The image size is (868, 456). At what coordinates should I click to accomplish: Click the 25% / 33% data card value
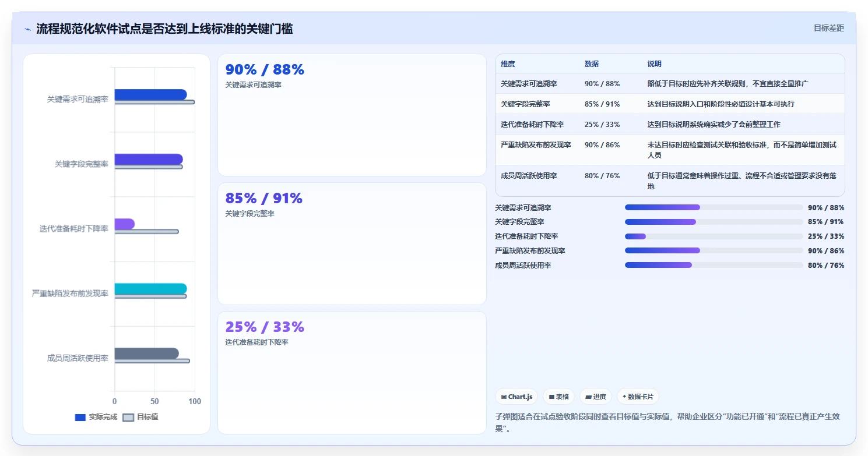(x=265, y=327)
